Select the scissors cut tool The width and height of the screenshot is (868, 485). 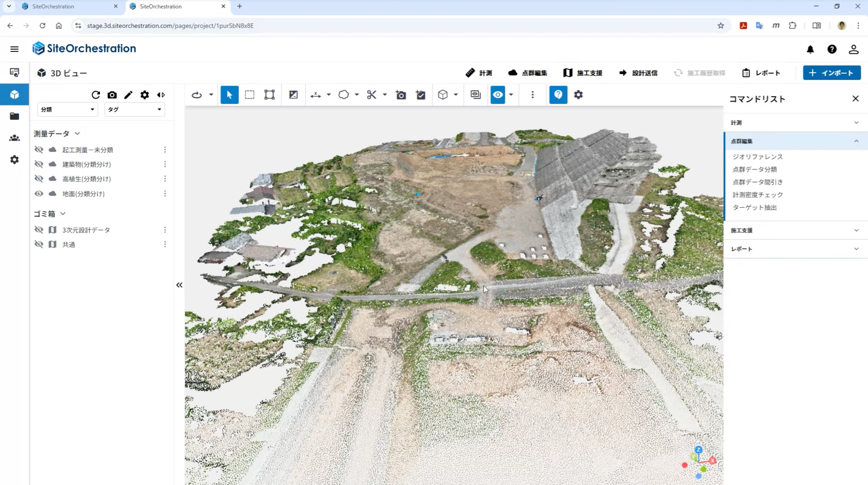(x=372, y=95)
